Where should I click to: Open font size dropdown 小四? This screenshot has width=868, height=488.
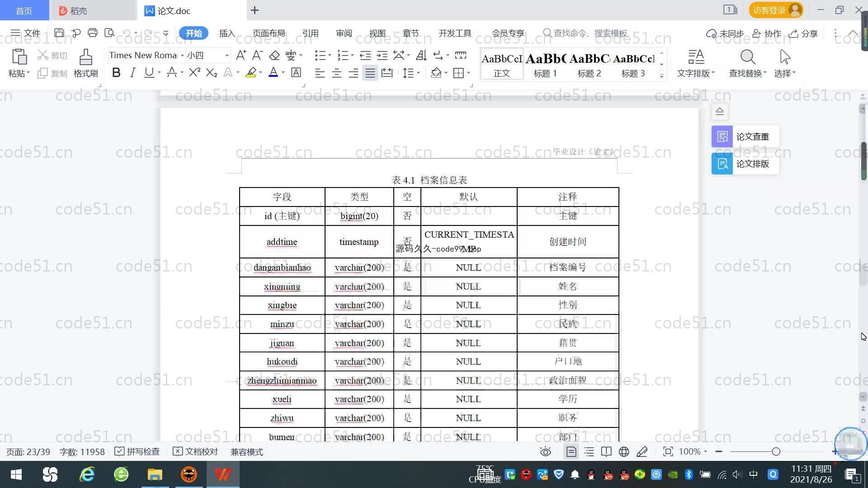coord(227,56)
